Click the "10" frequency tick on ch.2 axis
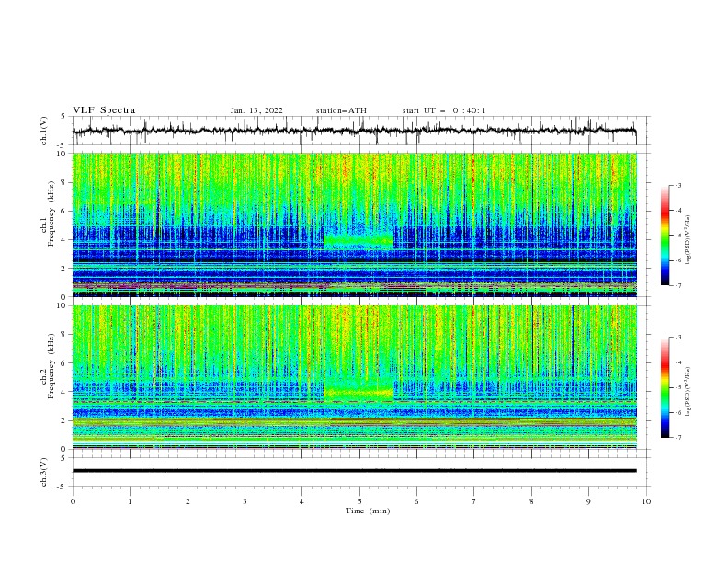Viewport: 728px width, 563px height. [63, 305]
